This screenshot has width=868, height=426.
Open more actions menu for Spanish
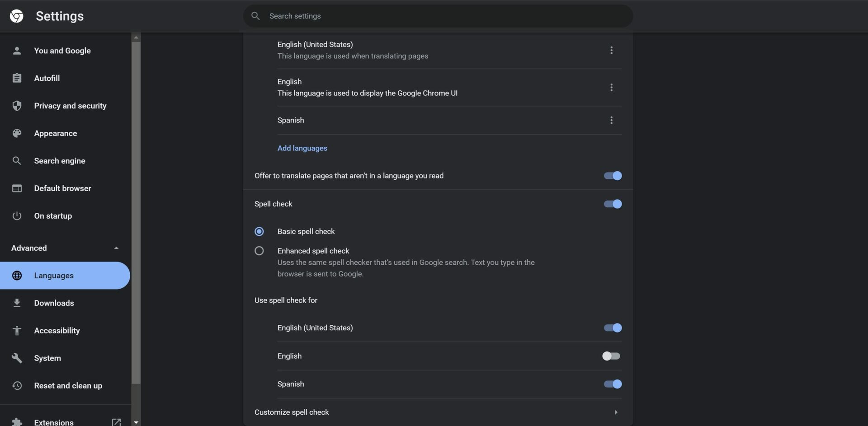pos(611,120)
